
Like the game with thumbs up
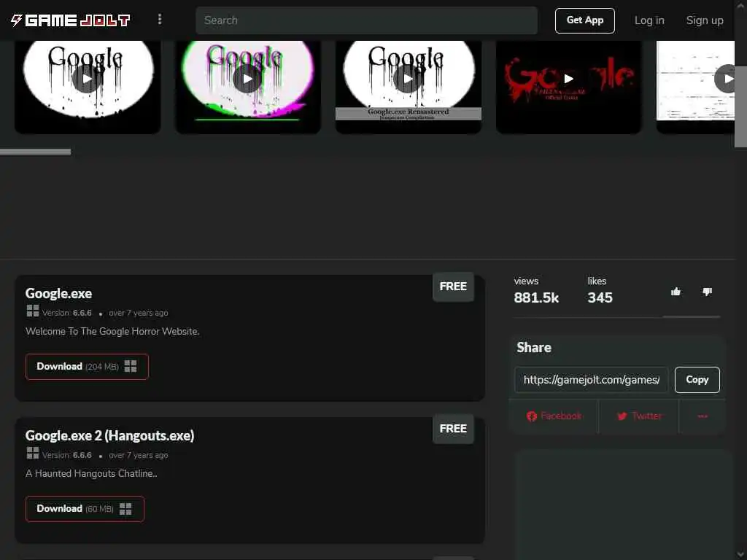coord(676,292)
